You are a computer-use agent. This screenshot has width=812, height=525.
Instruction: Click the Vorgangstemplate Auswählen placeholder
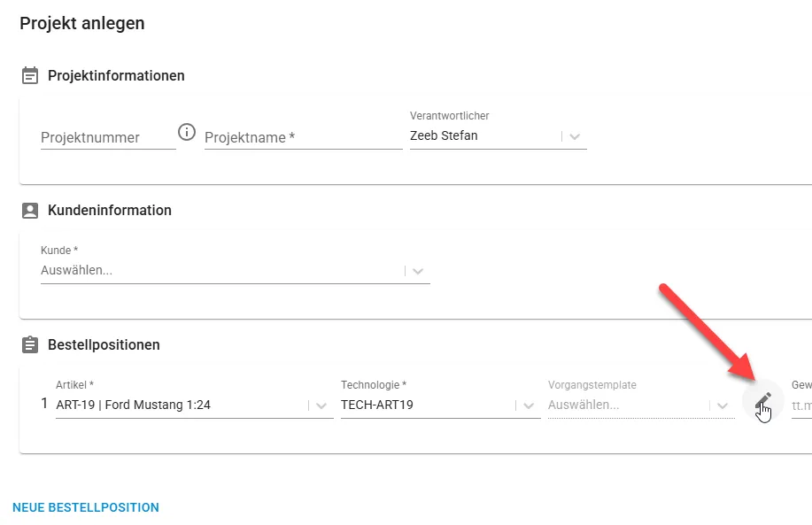pyautogui.click(x=584, y=405)
